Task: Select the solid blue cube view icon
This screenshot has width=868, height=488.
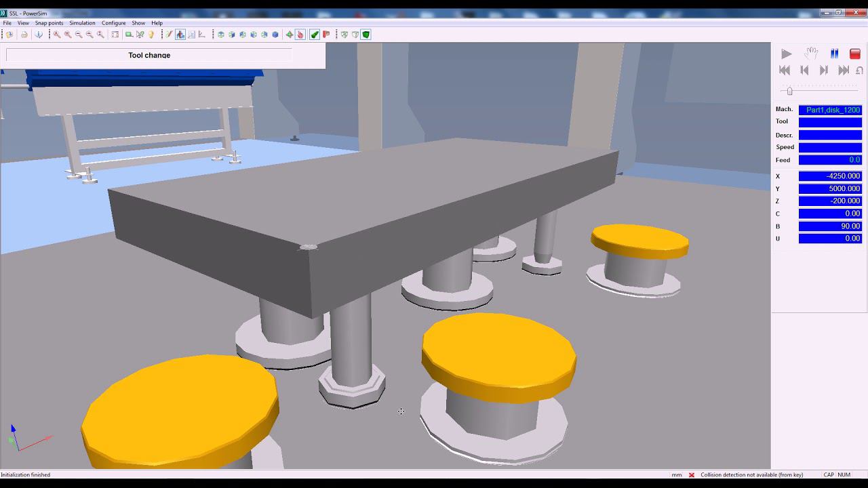Action: pos(275,35)
